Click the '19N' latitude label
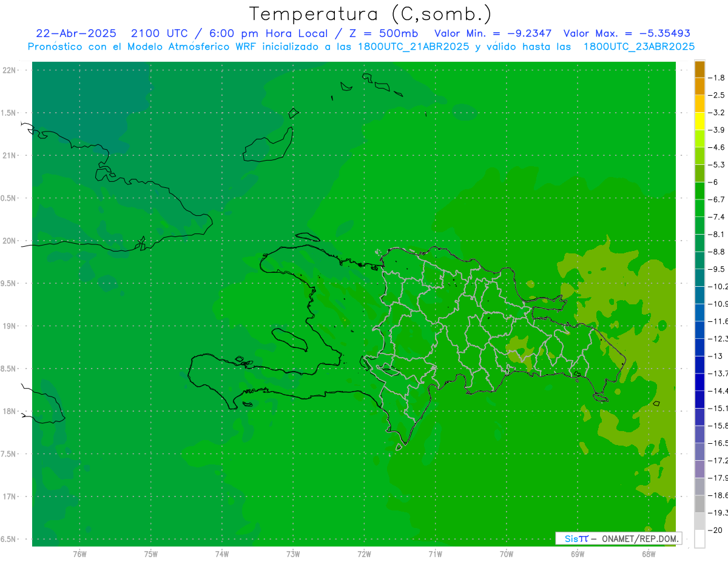 click(10, 326)
